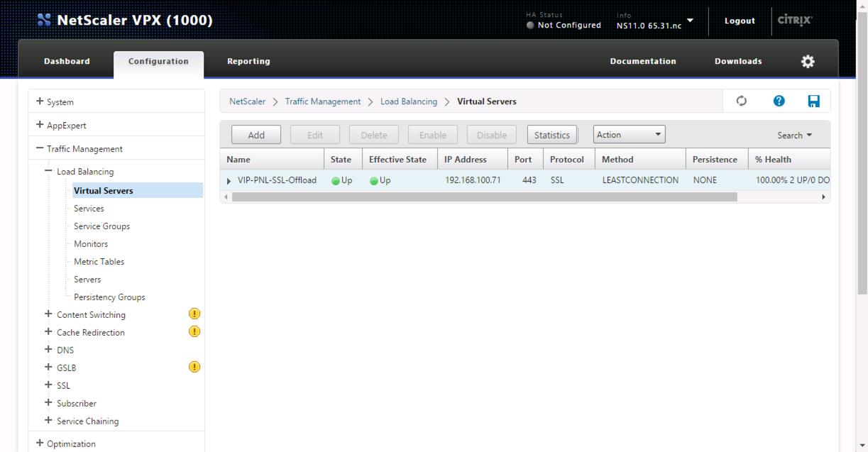Open help with the blue question mark icon
This screenshot has width=868, height=452.
pos(779,101)
